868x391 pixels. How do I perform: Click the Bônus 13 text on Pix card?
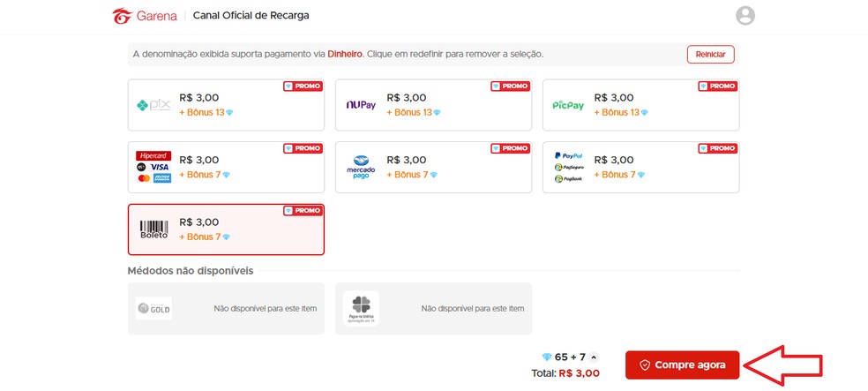[202, 112]
